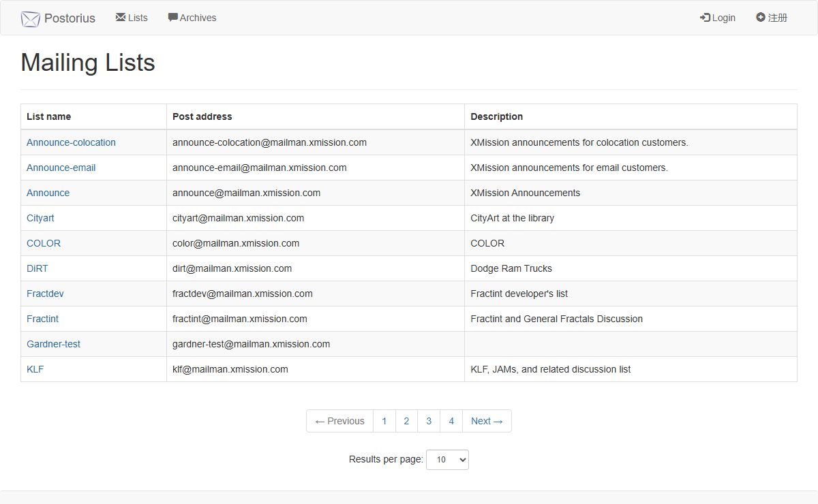Select color@mailman.xmission.com address
The width and height of the screenshot is (818, 504).
[236, 243]
